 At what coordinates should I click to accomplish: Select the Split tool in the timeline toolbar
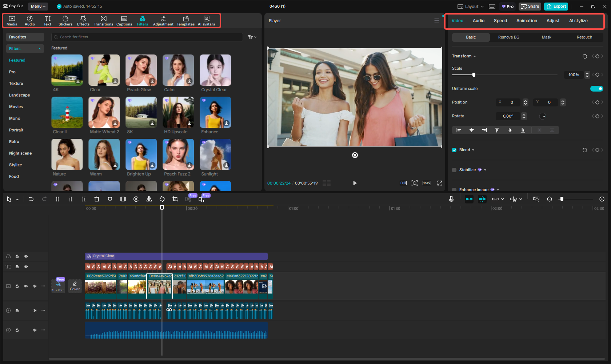point(57,199)
